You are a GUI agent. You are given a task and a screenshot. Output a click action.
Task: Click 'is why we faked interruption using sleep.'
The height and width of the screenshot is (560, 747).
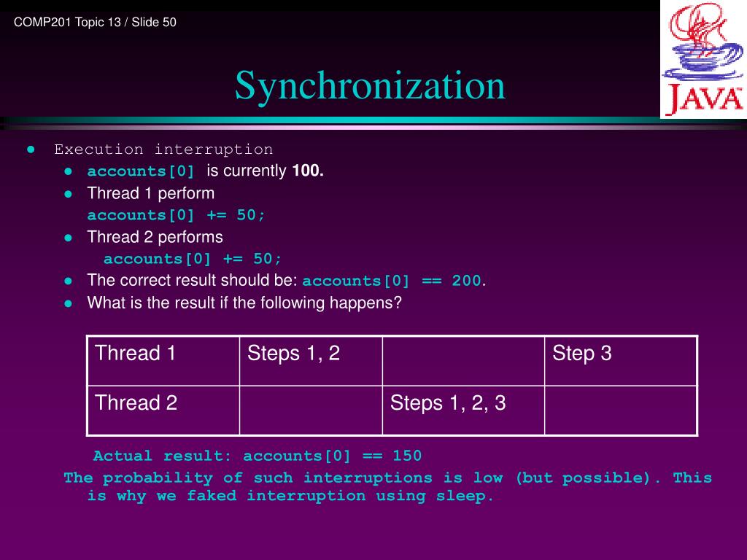(x=290, y=496)
